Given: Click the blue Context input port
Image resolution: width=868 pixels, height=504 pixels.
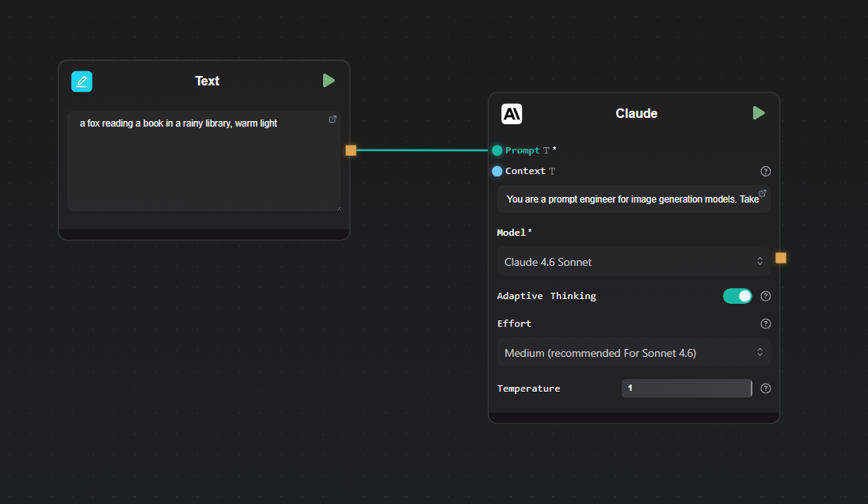Looking at the screenshot, I should 497,171.
